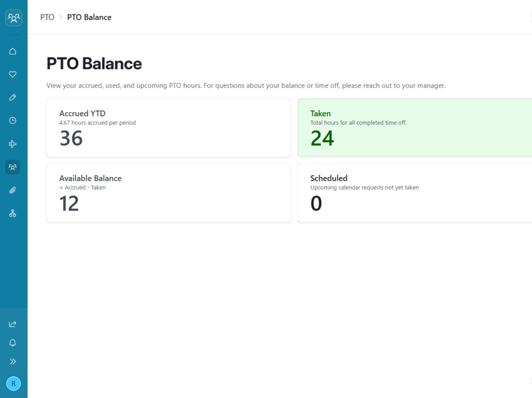Click the PTO Balance breadcrumb item

[89, 18]
